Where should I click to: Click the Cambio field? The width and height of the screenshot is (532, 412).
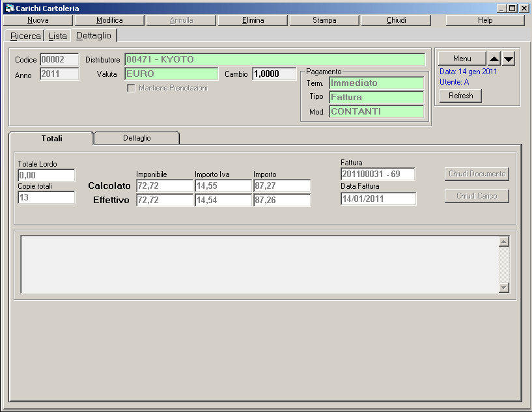[274, 74]
